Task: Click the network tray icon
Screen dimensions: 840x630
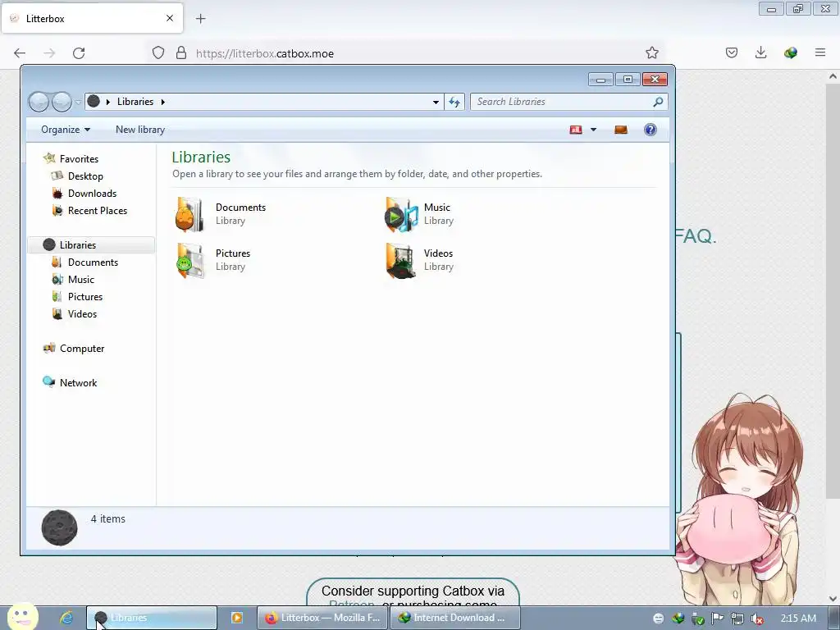Action: coord(737,619)
